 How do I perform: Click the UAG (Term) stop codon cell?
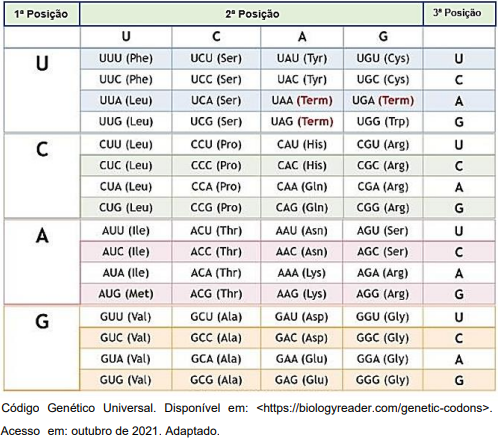click(x=302, y=122)
